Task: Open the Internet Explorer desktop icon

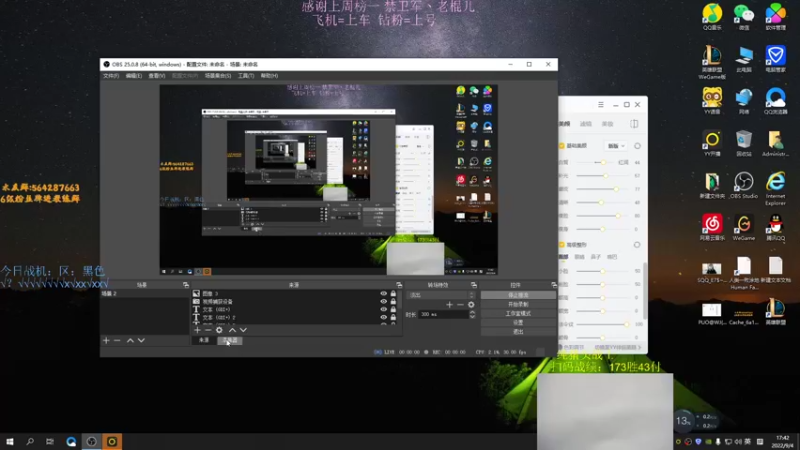Action: [776, 188]
